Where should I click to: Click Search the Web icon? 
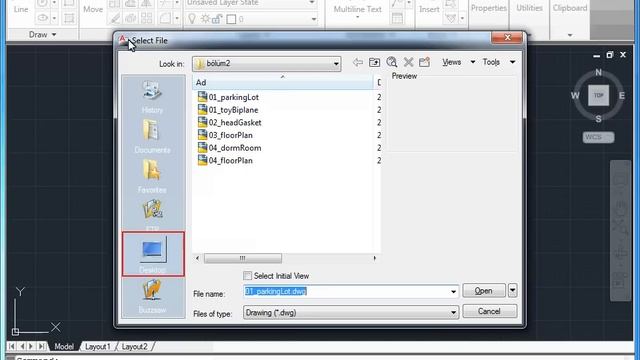click(x=392, y=62)
